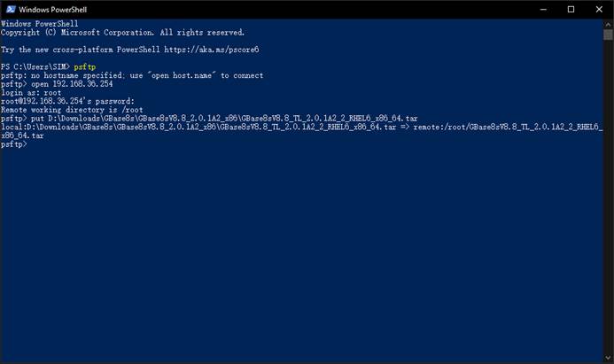The height and width of the screenshot is (364, 614).
Task: Click the 'Remote working directory is /root' line
Action: [x=72, y=110]
